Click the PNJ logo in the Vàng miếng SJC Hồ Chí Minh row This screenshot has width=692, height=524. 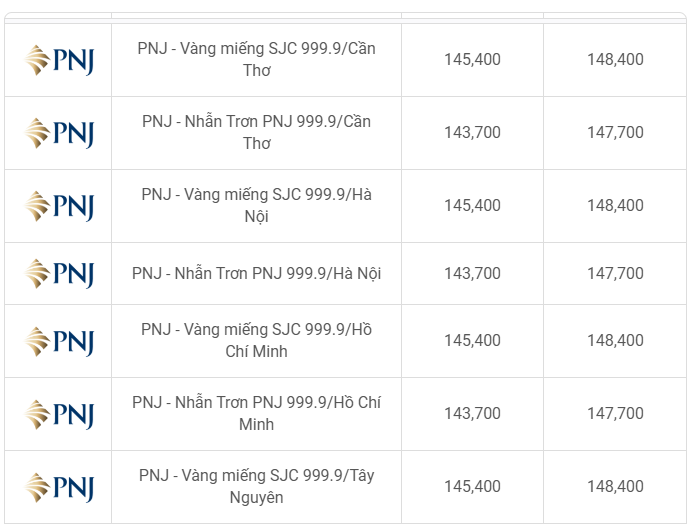pyautogui.click(x=59, y=341)
